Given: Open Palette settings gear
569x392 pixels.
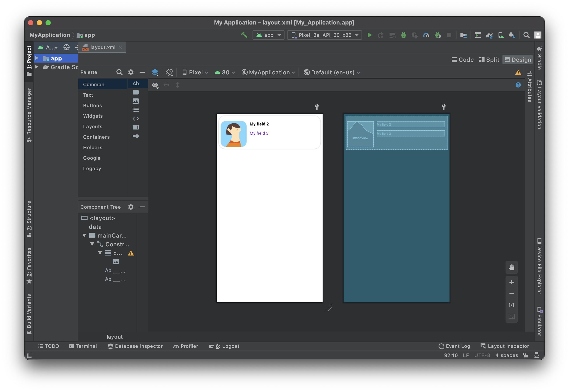Looking at the screenshot, I should (131, 72).
